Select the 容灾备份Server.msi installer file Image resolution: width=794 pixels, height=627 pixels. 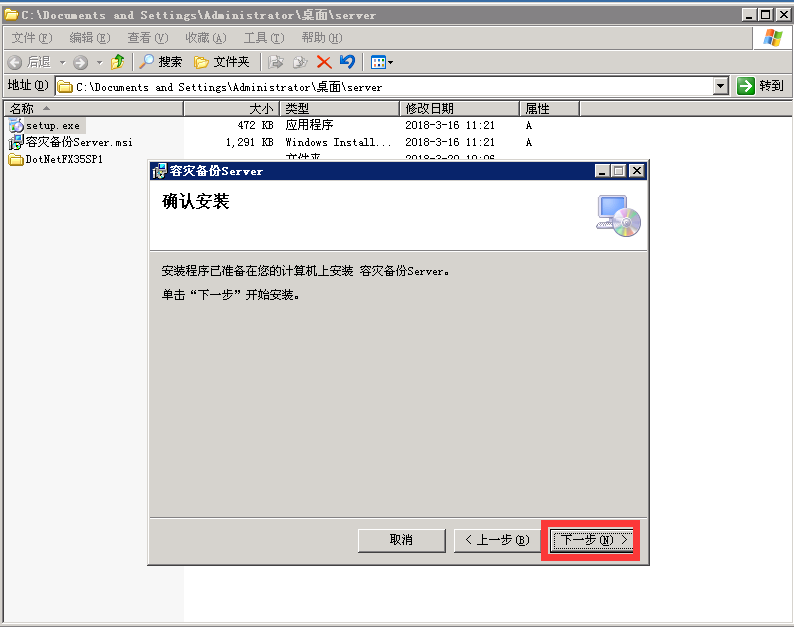click(78, 142)
